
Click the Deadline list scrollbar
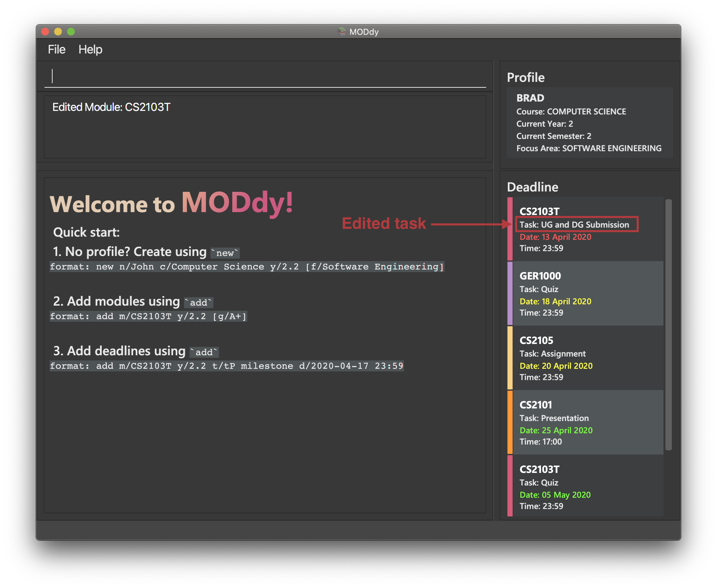tap(668, 325)
